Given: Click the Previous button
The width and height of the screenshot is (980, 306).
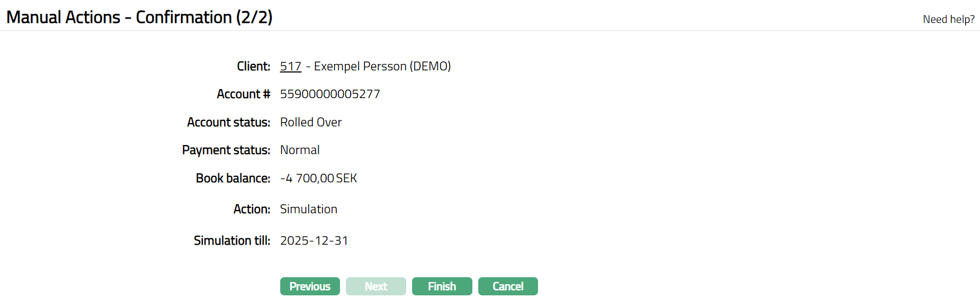Looking at the screenshot, I should click(x=310, y=286).
